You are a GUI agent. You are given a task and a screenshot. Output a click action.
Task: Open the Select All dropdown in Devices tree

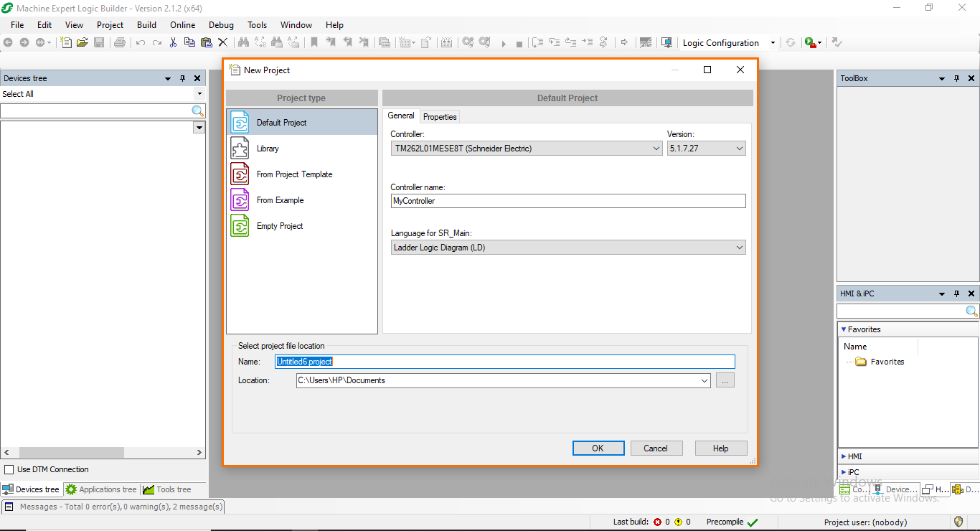pos(199,94)
